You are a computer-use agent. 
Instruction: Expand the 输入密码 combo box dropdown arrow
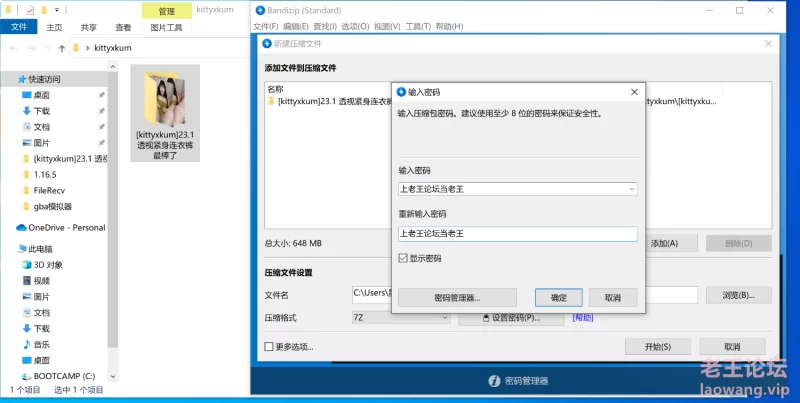pyautogui.click(x=632, y=189)
